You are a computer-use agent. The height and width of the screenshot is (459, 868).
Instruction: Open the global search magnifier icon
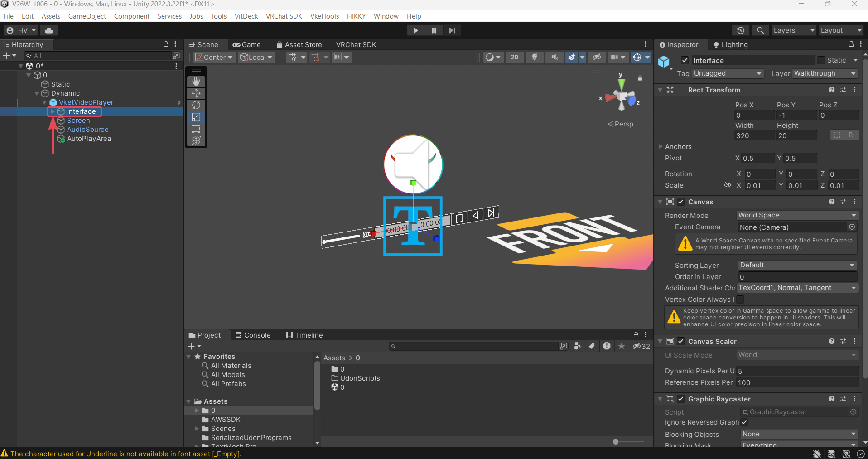click(x=761, y=30)
